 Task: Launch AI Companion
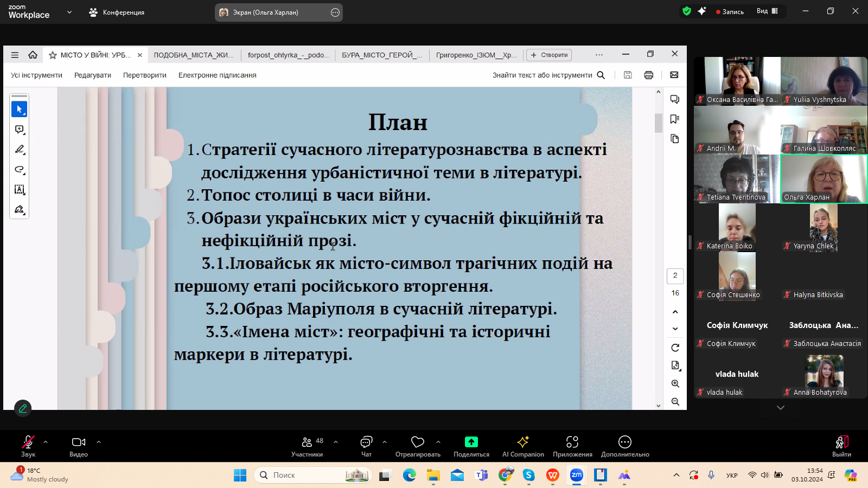pyautogui.click(x=523, y=446)
